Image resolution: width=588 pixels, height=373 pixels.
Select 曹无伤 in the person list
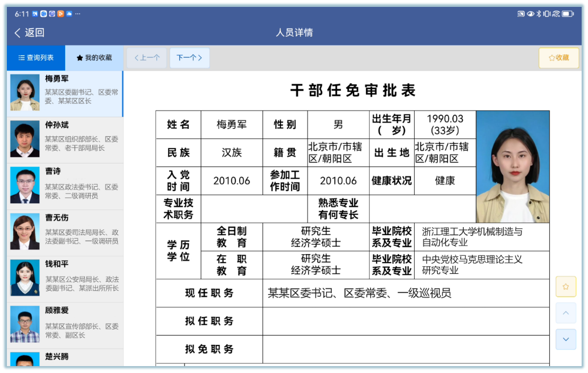(65, 233)
